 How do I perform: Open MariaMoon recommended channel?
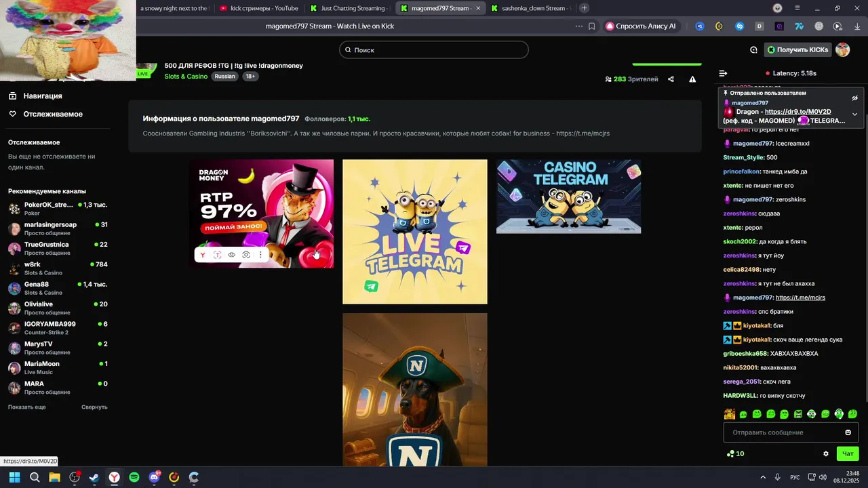[x=58, y=367]
